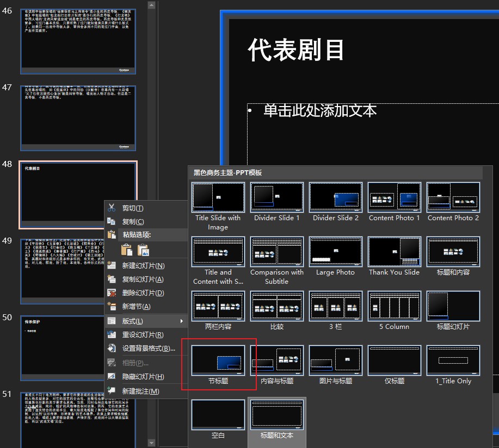This screenshot has height=448, width=499.
Task: Delete slide using the 删除幻灯片 icon
Action: pyautogui.click(x=111, y=293)
